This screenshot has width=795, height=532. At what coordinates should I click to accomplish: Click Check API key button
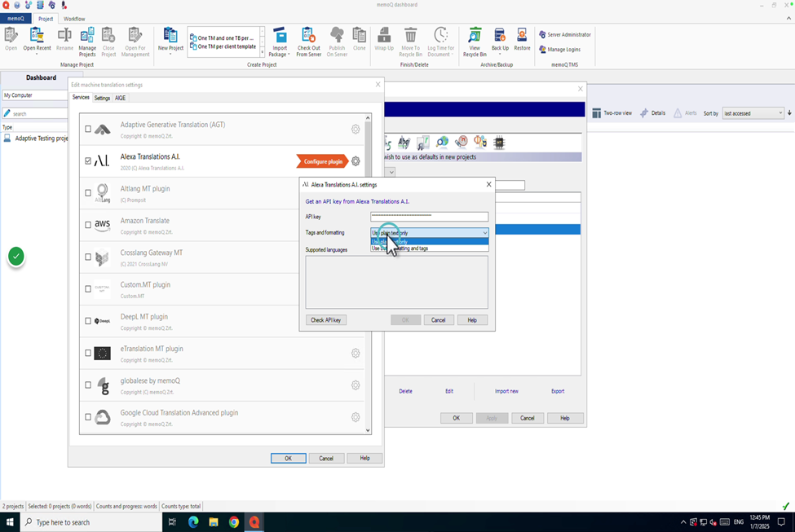325,320
